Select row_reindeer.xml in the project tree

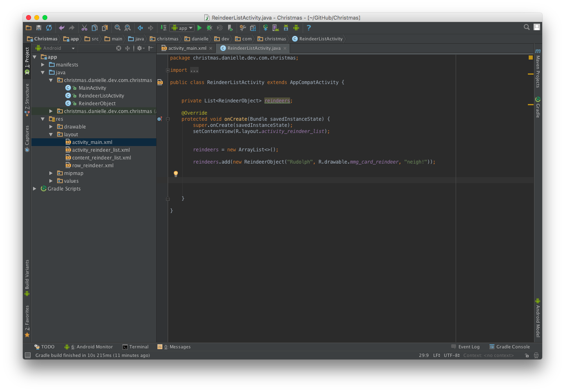click(x=93, y=166)
